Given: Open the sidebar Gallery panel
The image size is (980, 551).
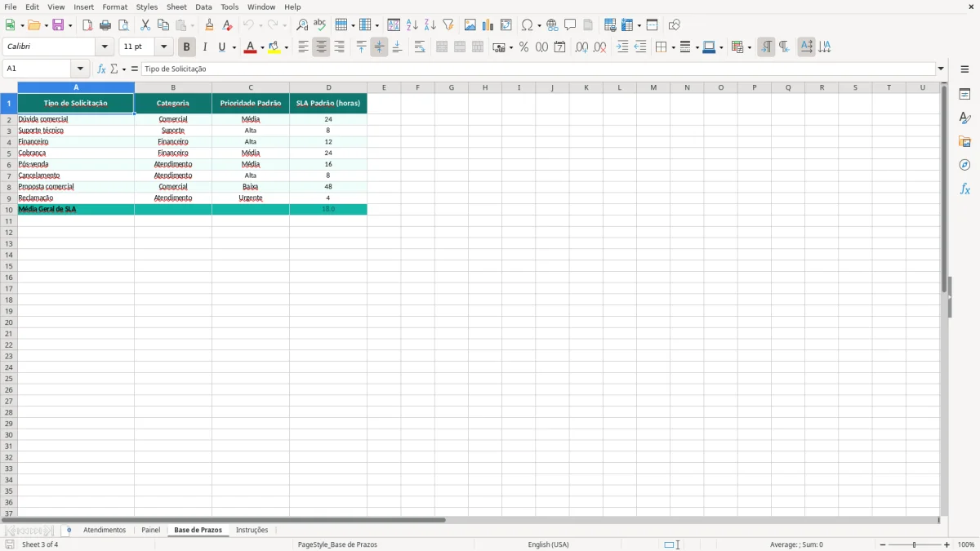Looking at the screenshot, I should (x=964, y=141).
